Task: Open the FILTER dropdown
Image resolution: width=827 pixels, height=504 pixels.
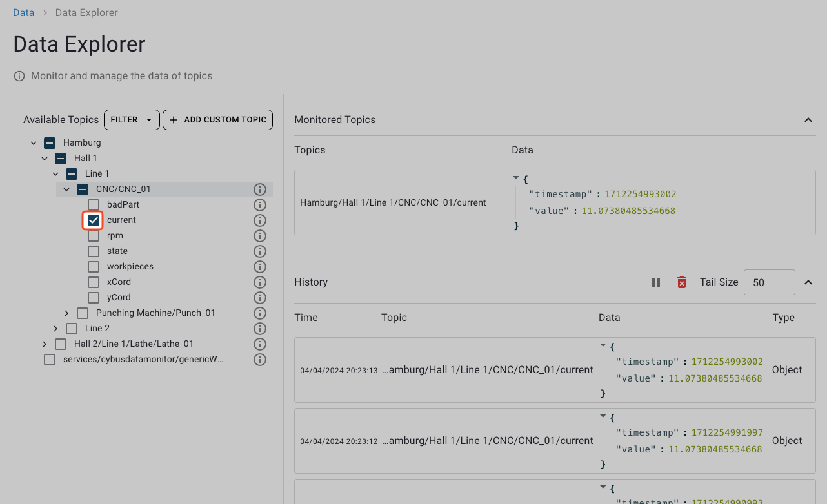Action: point(132,120)
